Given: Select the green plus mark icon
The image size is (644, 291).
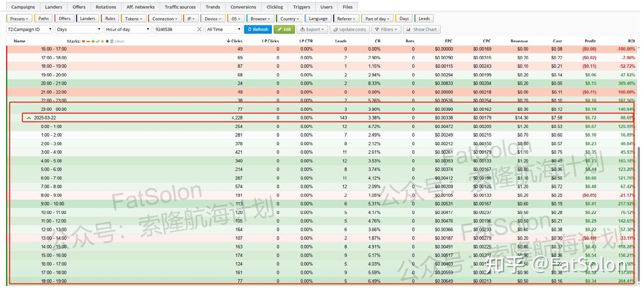Looking at the screenshot, I should tap(93, 41).
